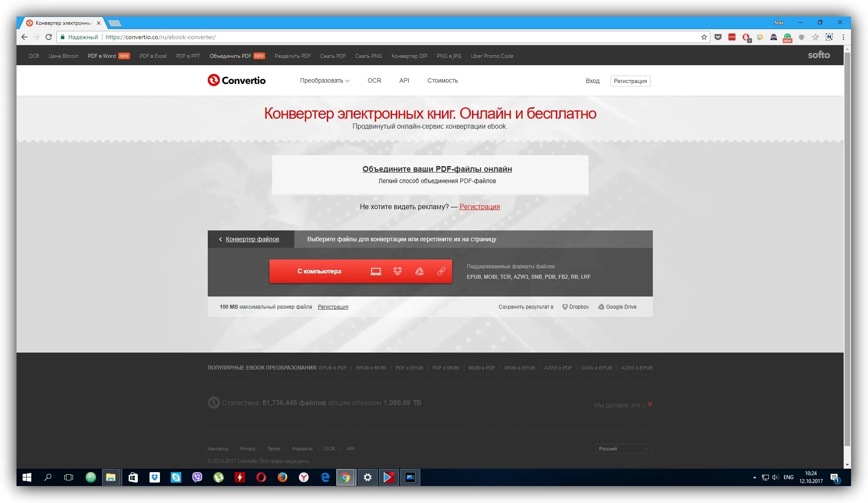
Task: Click the Convertio logo
Action: pos(236,80)
